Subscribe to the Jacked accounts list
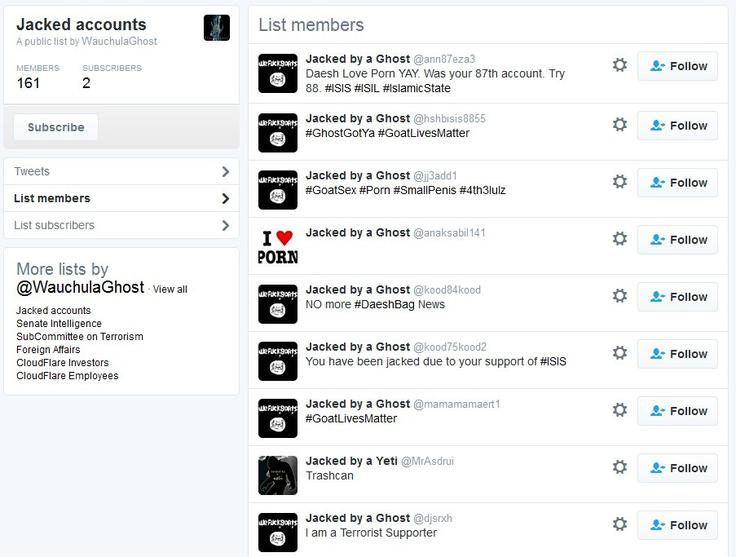The width and height of the screenshot is (736, 557). (56, 127)
